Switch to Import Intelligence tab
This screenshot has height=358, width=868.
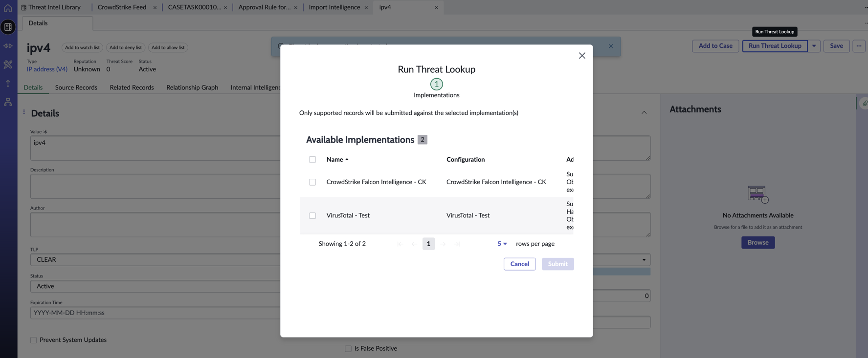(x=334, y=7)
